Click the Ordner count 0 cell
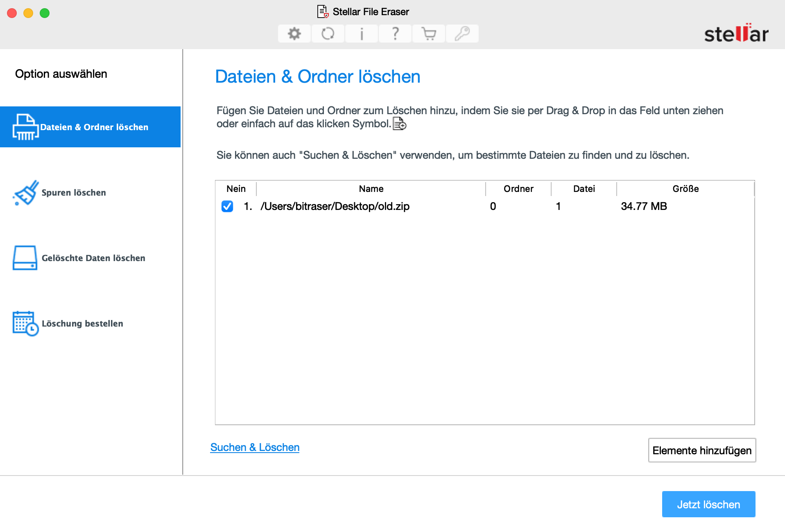Viewport: 785px width, 532px height. click(493, 206)
